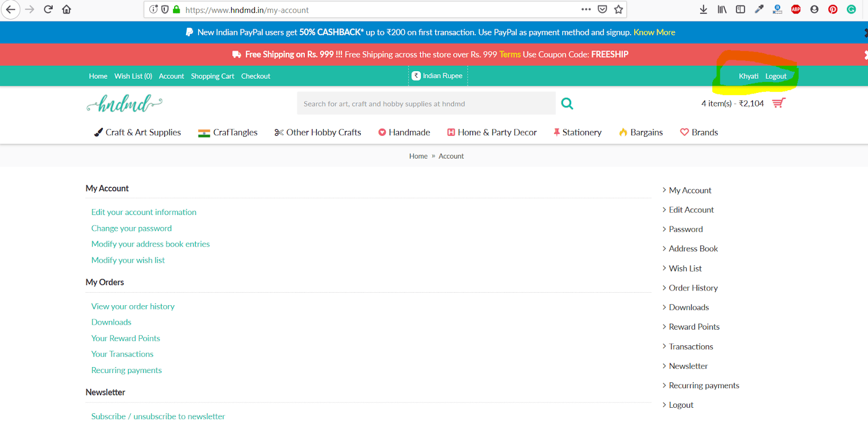Open View your order history
Image resolution: width=868 pixels, height=423 pixels.
click(x=133, y=307)
